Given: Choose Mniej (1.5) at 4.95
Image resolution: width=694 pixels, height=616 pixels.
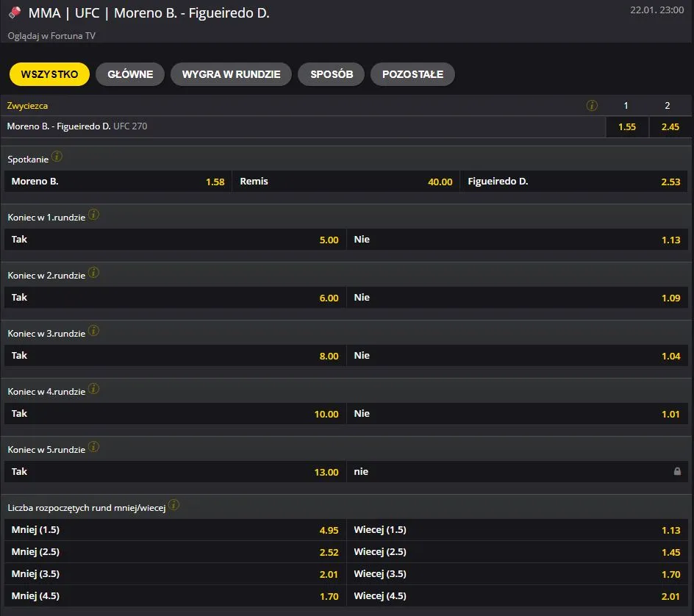Looking at the screenshot, I should 175,530.
